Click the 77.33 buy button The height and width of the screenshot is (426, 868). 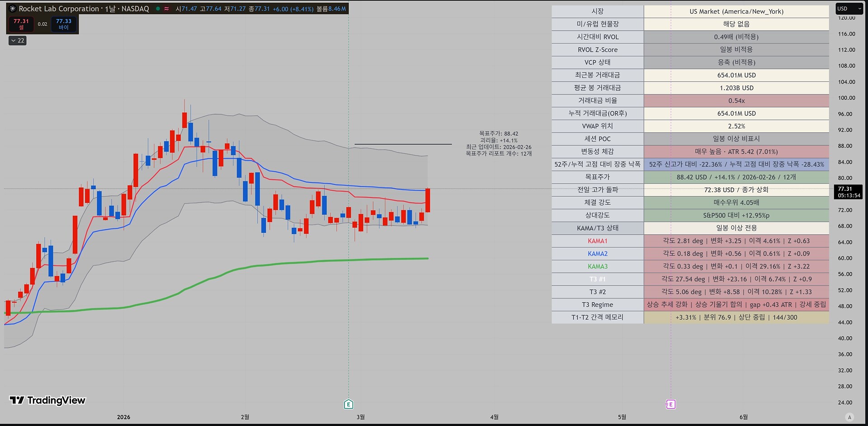64,24
